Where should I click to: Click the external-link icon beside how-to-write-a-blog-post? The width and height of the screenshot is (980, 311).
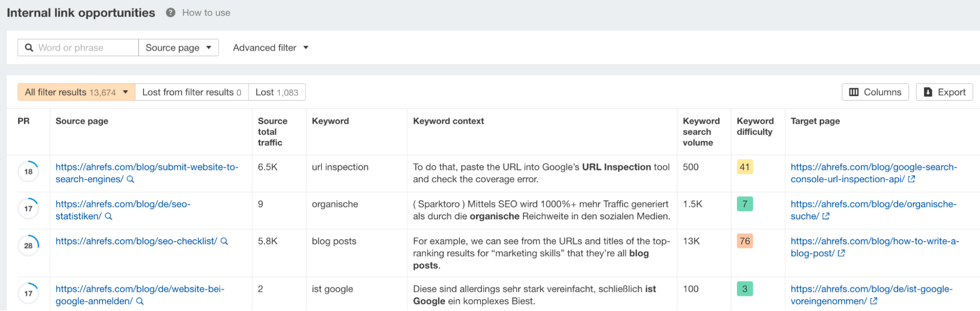pyautogui.click(x=842, y=253)
